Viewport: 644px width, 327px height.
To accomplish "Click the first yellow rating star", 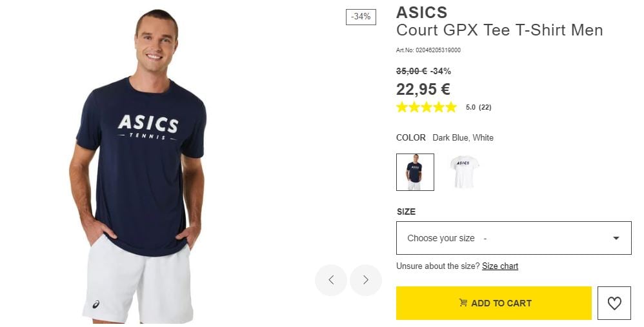I will coord(402,107).
